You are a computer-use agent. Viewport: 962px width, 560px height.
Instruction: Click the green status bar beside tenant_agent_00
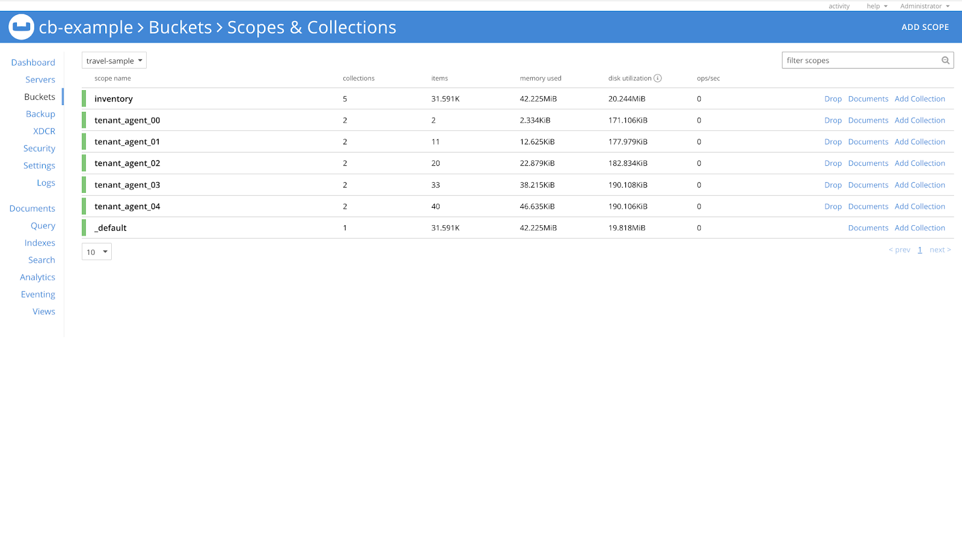[x=84, y=120]
